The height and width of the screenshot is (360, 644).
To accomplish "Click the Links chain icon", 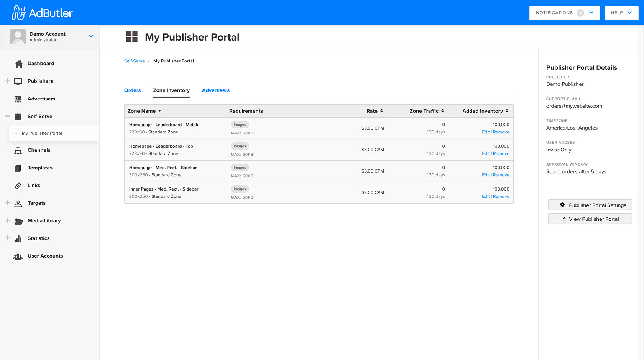I will click(18, 185).
